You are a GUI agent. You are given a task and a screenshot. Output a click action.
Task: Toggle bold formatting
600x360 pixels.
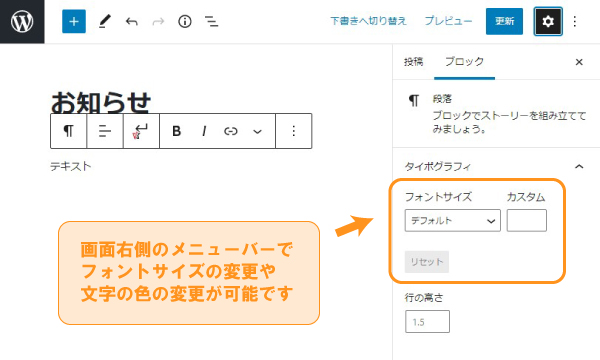[176, 131]
